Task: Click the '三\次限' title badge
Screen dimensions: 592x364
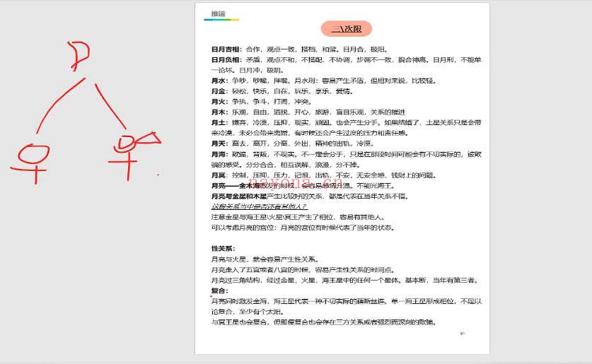Action: pos(347,29)
